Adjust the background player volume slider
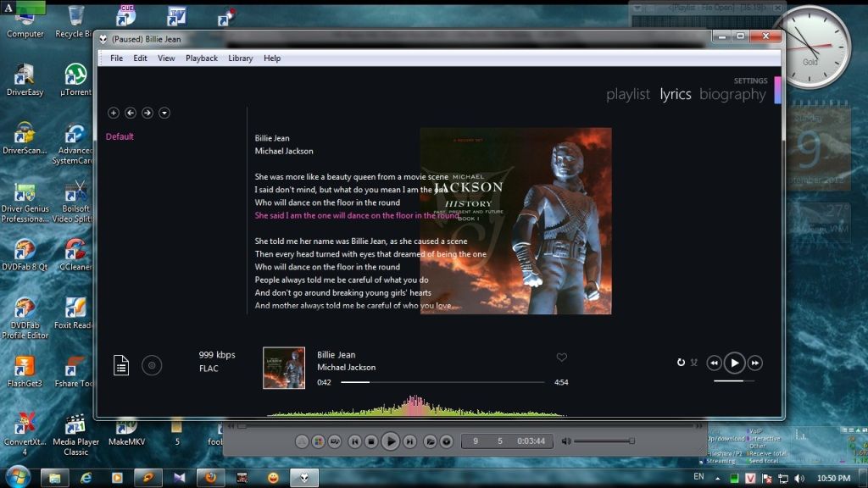This screenshot has height=488, width=868. (x=604, y=441)
